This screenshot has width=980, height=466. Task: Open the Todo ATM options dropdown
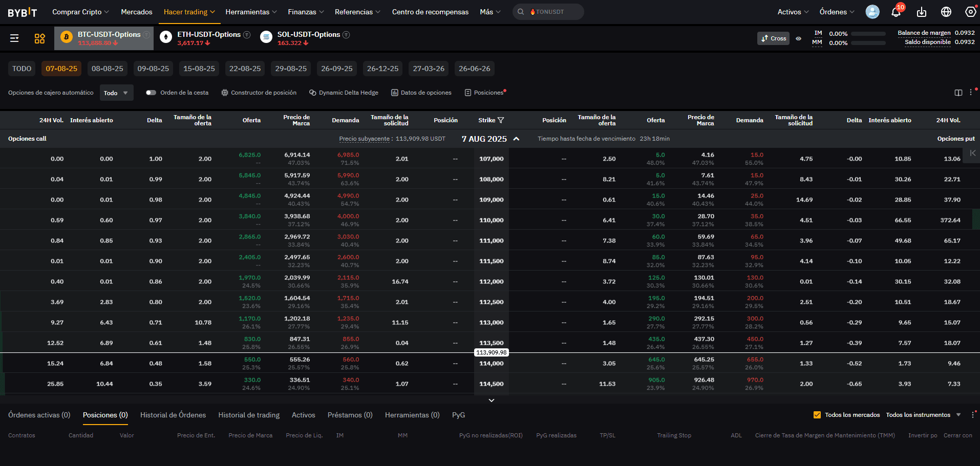(117, 93)
